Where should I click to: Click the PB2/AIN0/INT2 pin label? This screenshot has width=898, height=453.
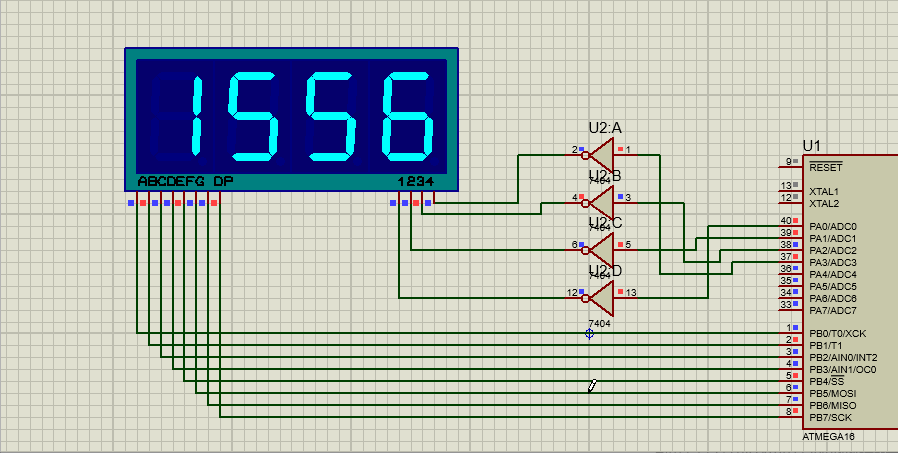pos(843,358)
